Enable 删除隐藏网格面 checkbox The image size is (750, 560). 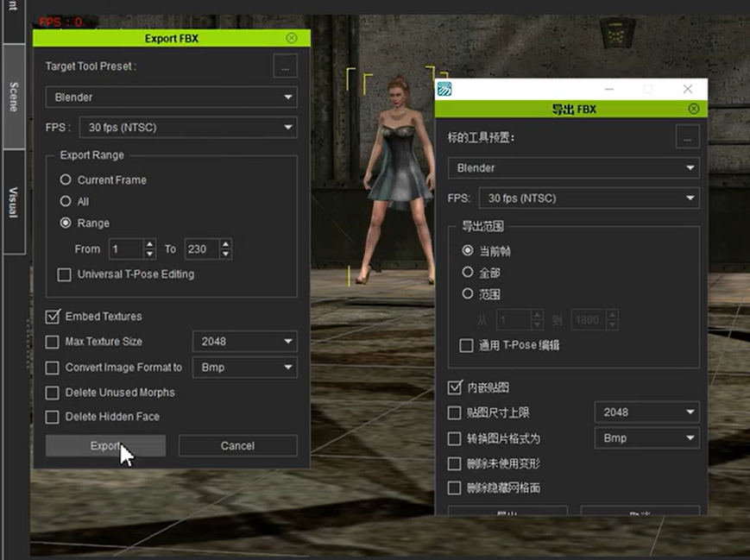[454, 488]
